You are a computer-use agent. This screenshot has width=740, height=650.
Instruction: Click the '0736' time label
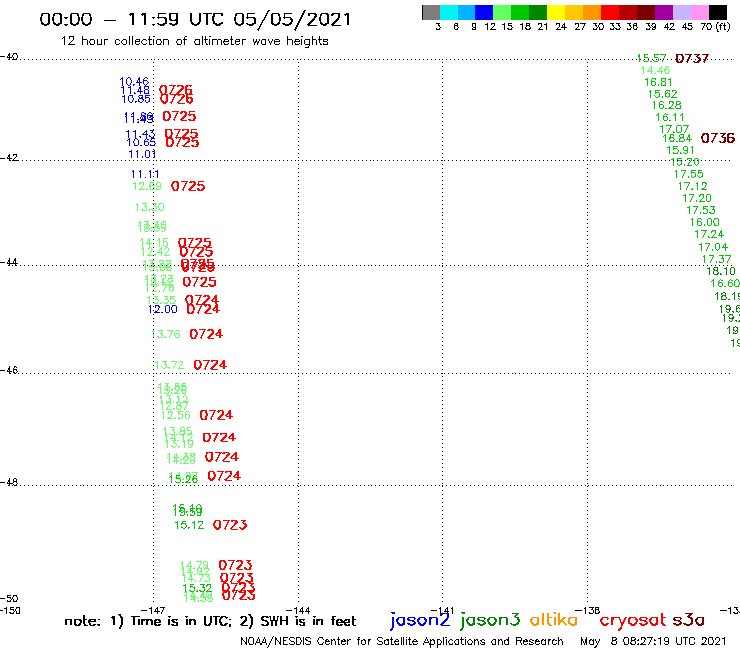point(718,138)
